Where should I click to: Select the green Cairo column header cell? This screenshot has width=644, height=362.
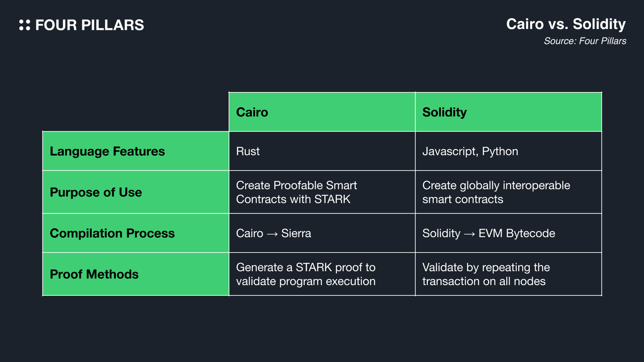pyautogui.click(x=322, y=112)
